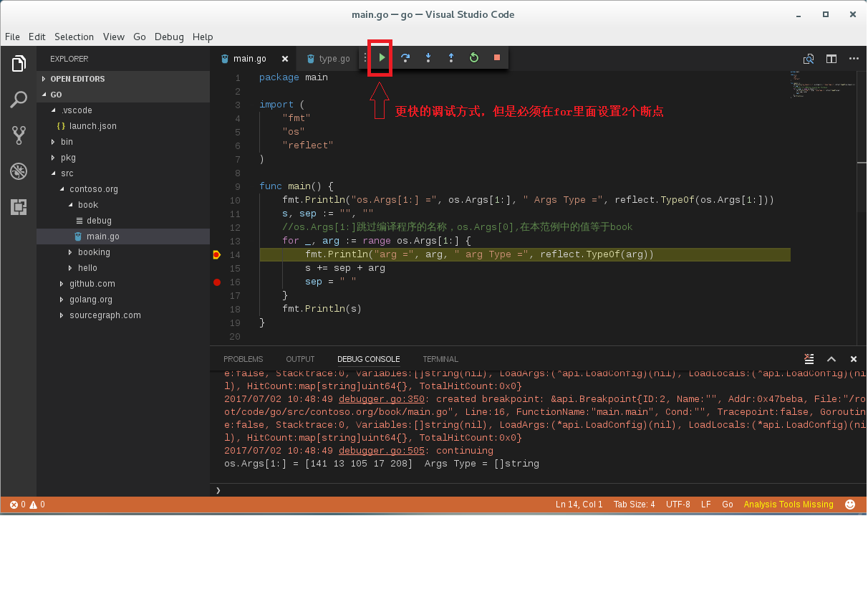Open the File menu
Screen dimensions: 868x612
12,37
